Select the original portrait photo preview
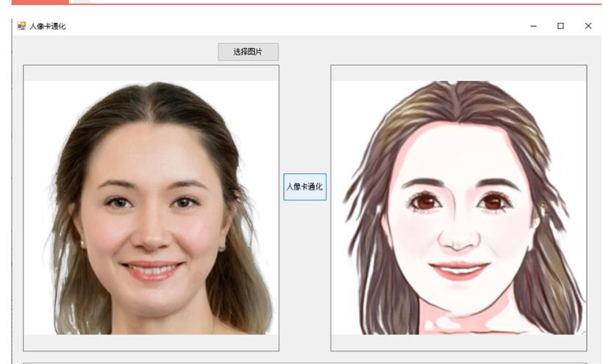The width and height of the screenshot is (603, 364). [x=151, y=208]
